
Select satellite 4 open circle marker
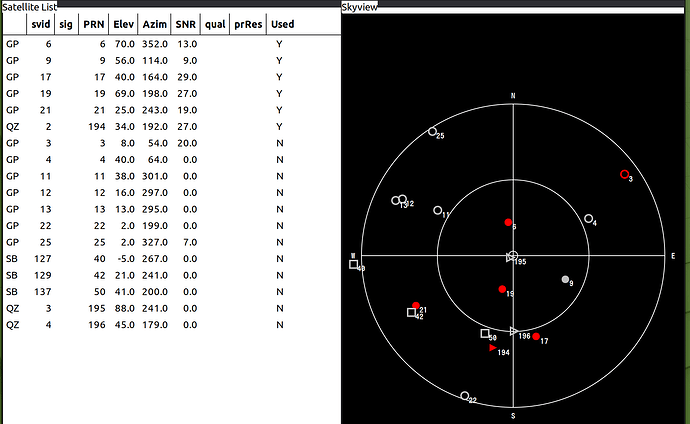pos(588,218)
